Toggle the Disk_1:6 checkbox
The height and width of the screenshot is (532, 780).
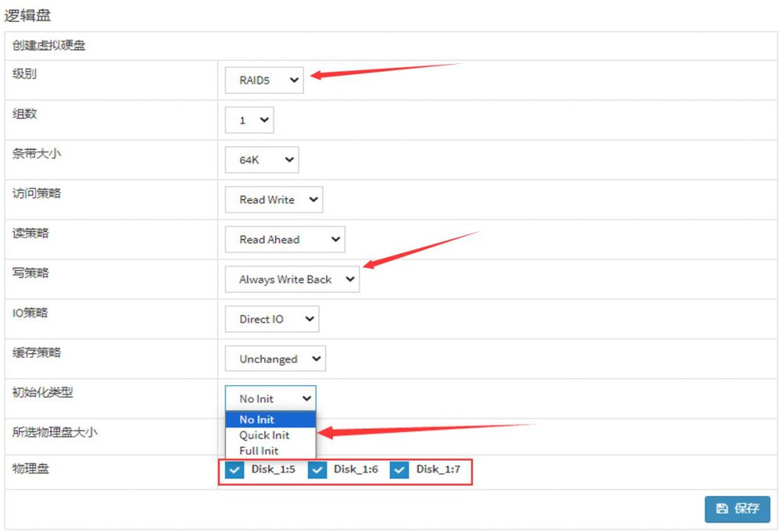[x=317, y=470]
